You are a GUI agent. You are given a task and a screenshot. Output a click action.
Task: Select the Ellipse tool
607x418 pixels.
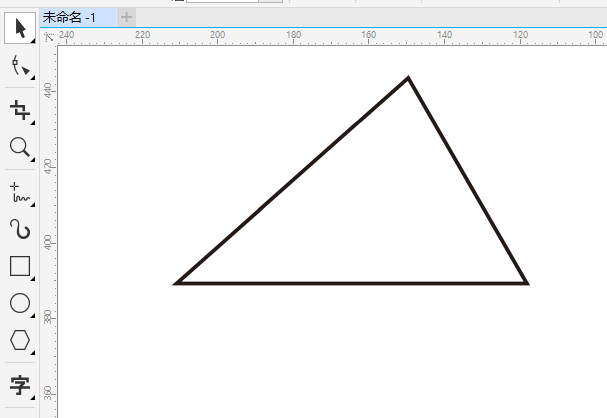point(20,303)
